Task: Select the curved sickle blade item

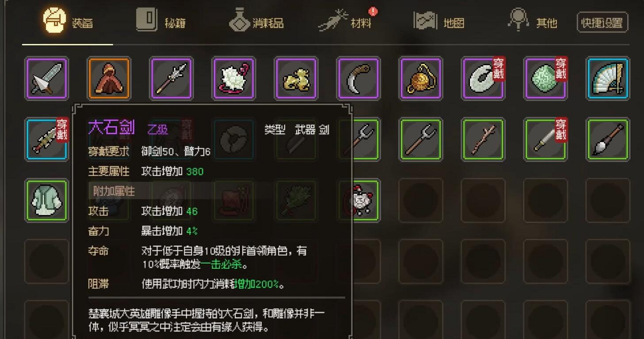Action: [359, 78]
